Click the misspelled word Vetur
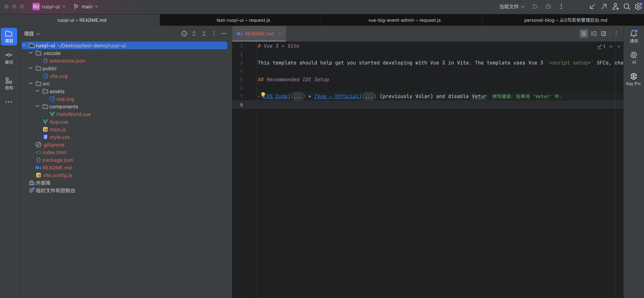This screenshot has height=298, width=644. [x=479, y=96]
